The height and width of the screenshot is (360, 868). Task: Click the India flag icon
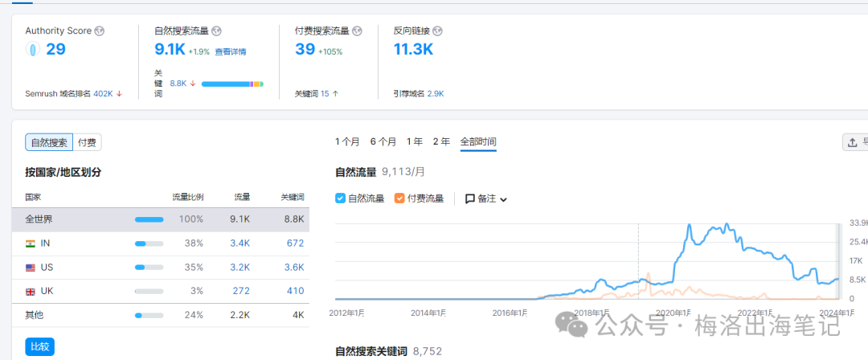[x=31, y=243]
